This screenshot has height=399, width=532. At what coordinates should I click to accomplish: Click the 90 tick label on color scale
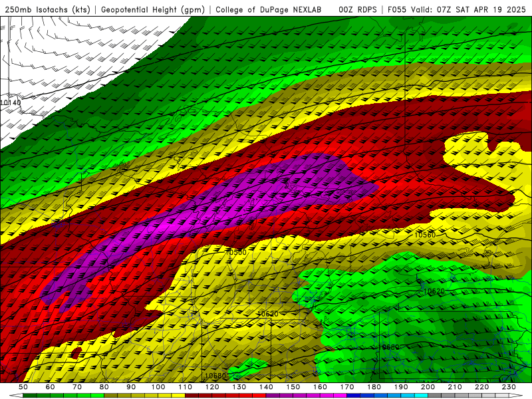coord(131,387)
